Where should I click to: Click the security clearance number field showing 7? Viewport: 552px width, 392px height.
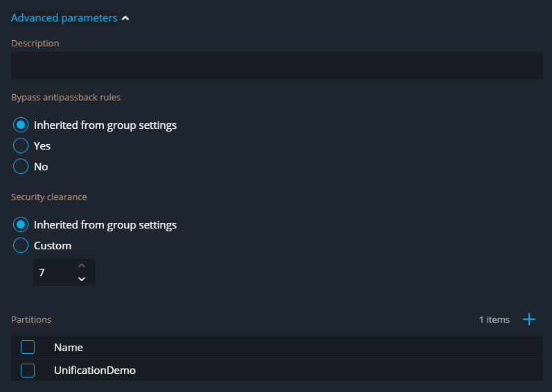click(52, 273)
